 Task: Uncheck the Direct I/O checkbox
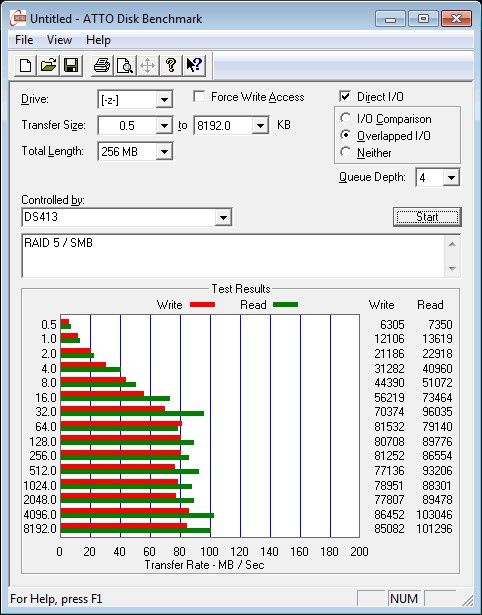[x=345, y=96]
